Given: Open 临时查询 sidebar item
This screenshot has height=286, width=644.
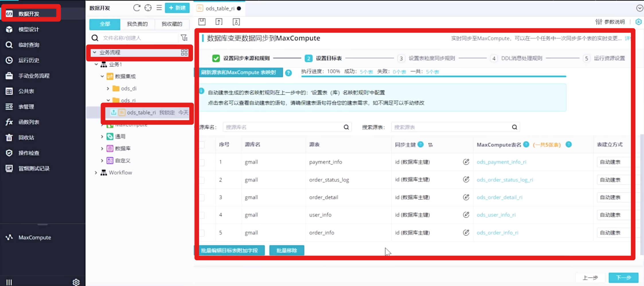Looking at the screenshot, I should point(29,45).
